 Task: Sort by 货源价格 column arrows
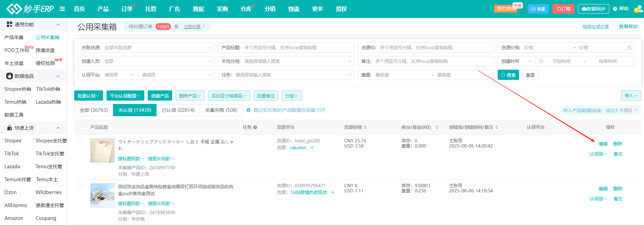pyautogui.click(x=365, y=127)
